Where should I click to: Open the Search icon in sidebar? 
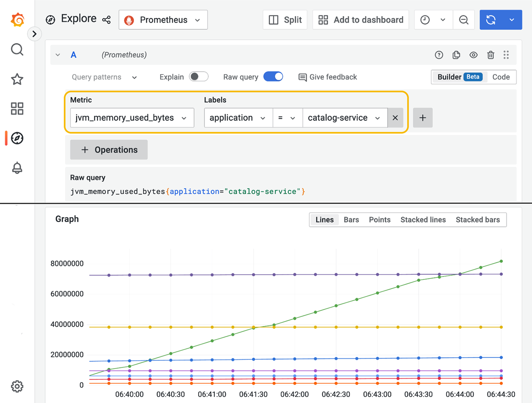click(17, 50)
